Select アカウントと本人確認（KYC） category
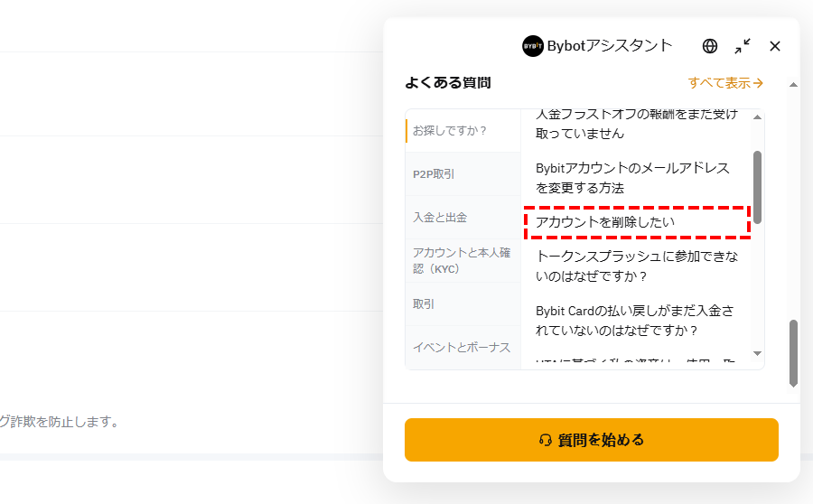Image resolution: width=813 pixels, height=504 pixels. [463, 260]
